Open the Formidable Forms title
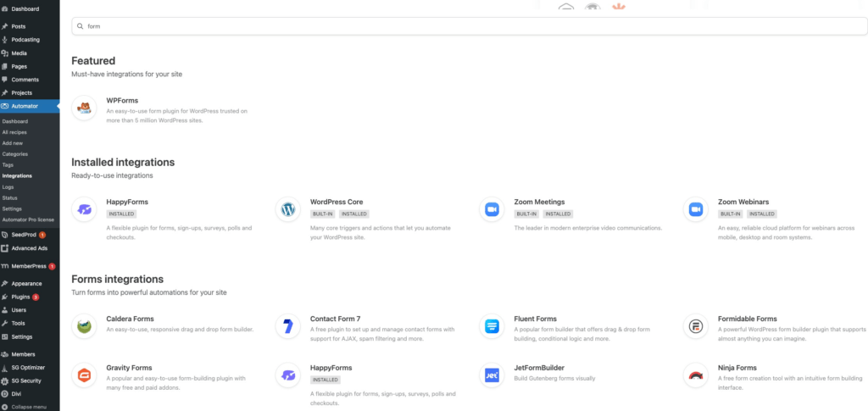Screen dimensions: 868x411 coord(748,319)
